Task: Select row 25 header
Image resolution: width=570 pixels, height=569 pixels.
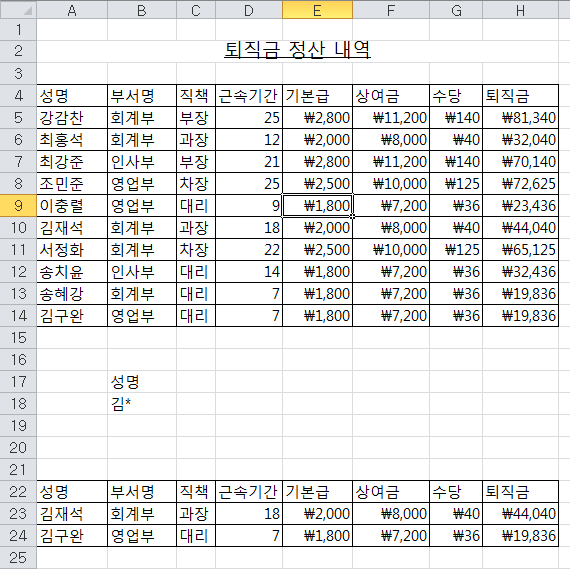Action: (18, 557)
